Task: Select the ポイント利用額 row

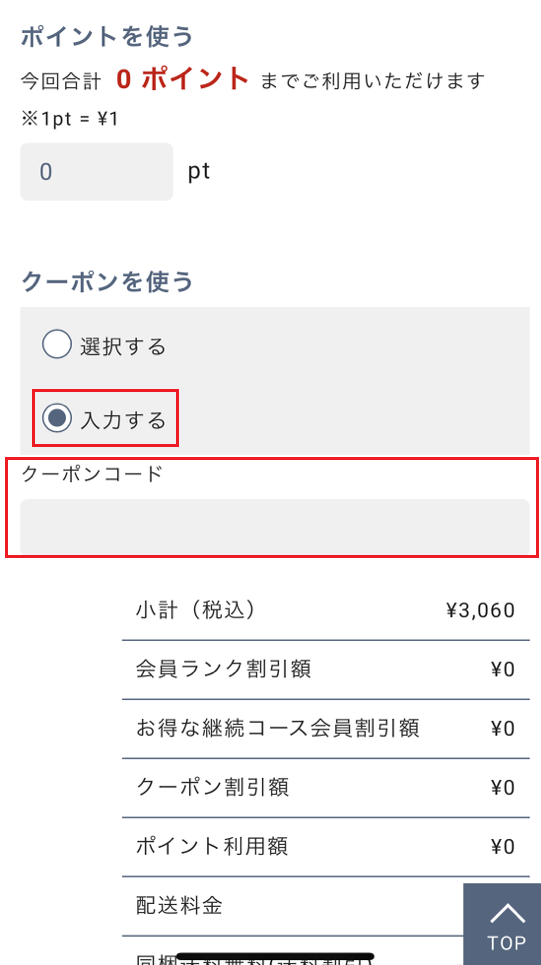Action: (326, 847)
